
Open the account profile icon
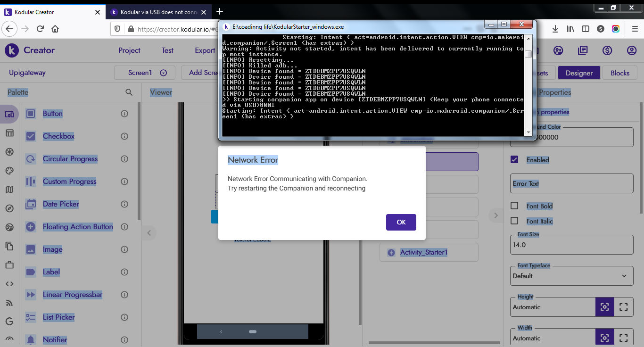(x=632, y=50)
